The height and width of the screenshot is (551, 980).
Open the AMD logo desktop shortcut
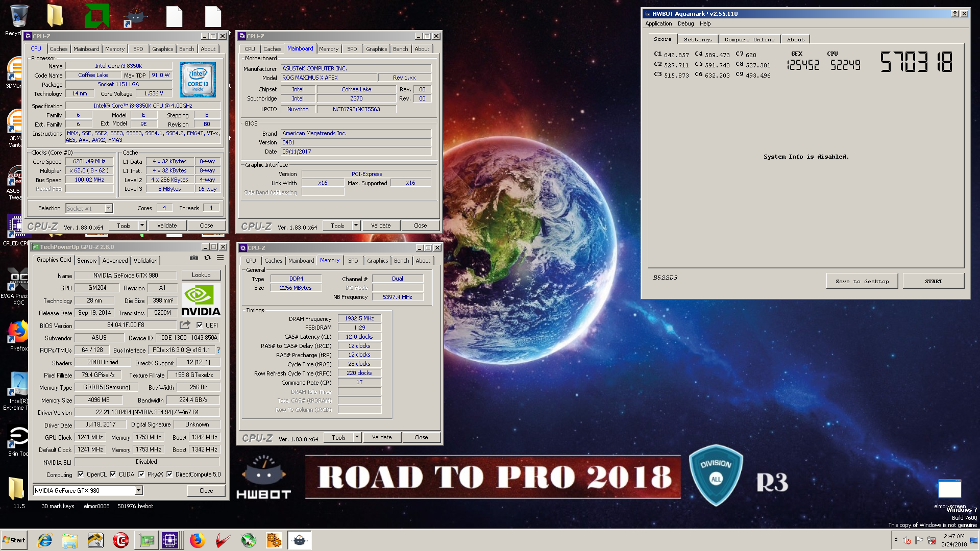point(97,15)
